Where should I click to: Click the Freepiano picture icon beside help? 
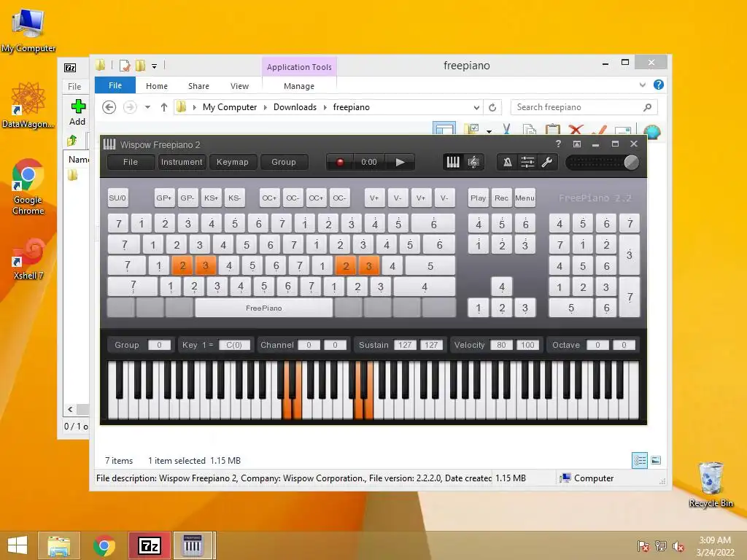(x=577, y=144)
